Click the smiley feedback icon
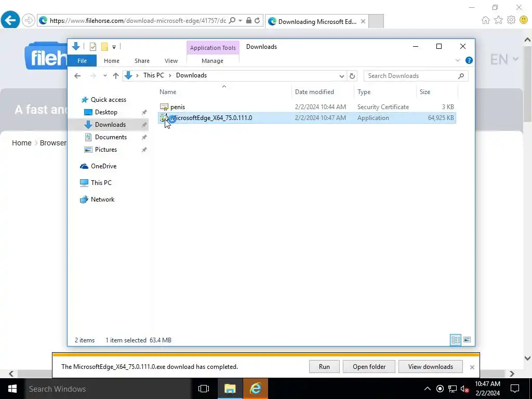 (524, 20)
